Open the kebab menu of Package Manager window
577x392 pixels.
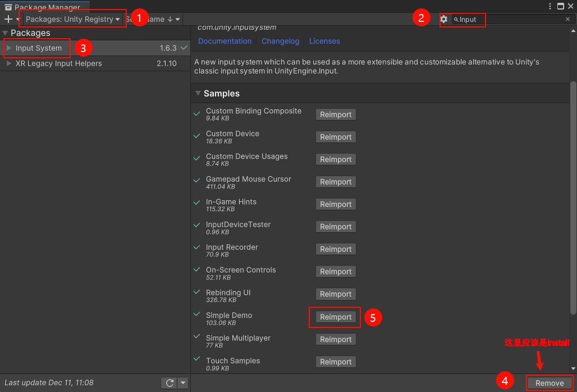point(549,6)
